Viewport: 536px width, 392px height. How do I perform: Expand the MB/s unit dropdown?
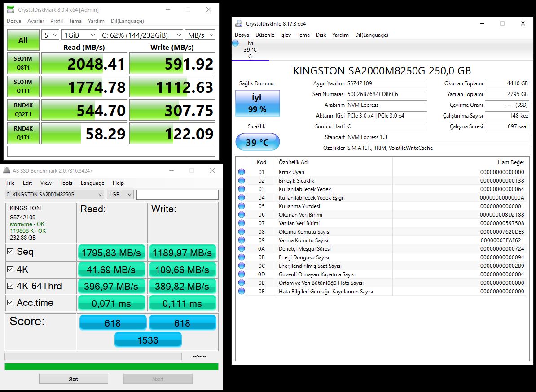(x=200, y=35)
